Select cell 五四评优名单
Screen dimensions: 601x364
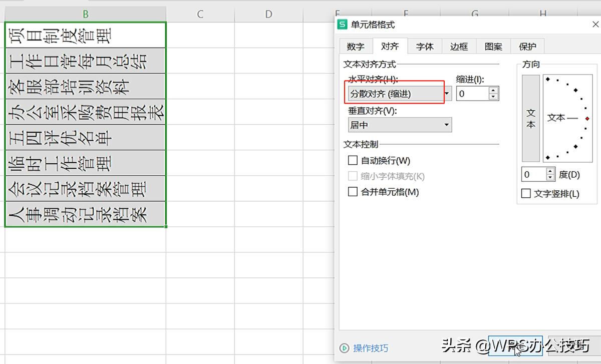(x=85, y=138)
